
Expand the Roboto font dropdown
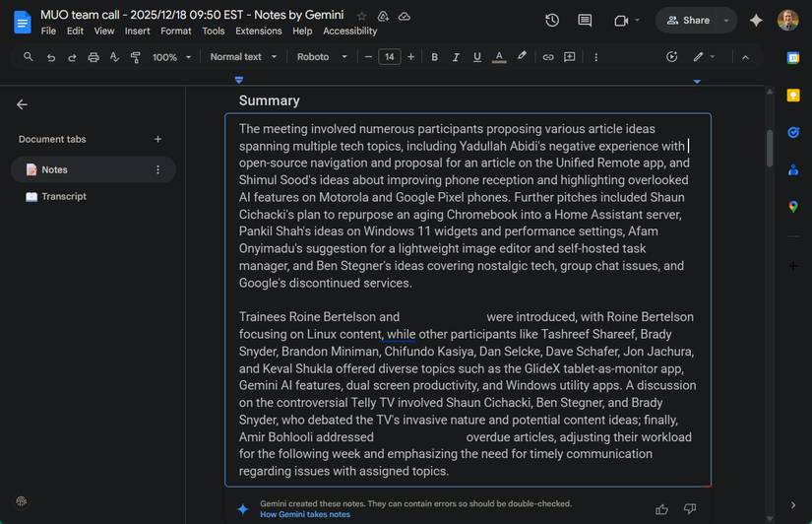[x=322, y=57]
